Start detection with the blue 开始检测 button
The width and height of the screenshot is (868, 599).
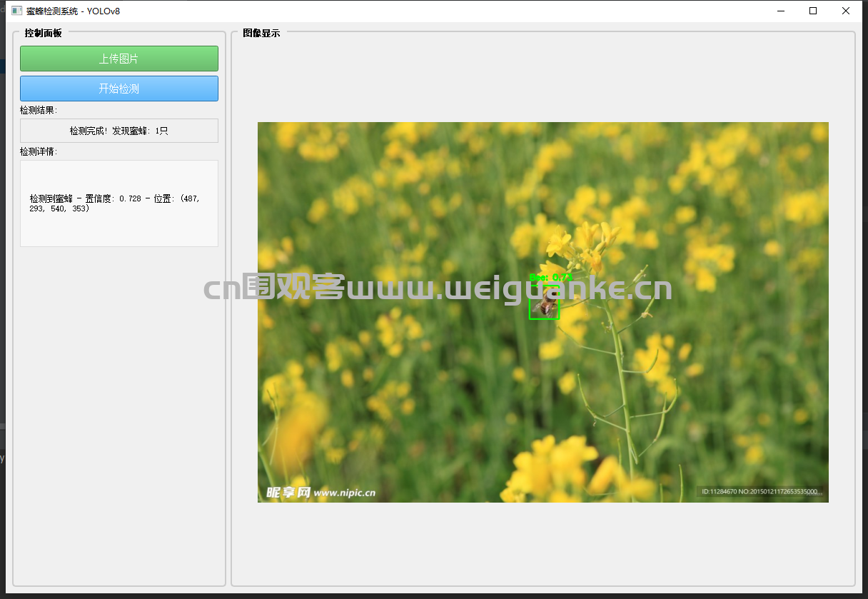point(119,89)
